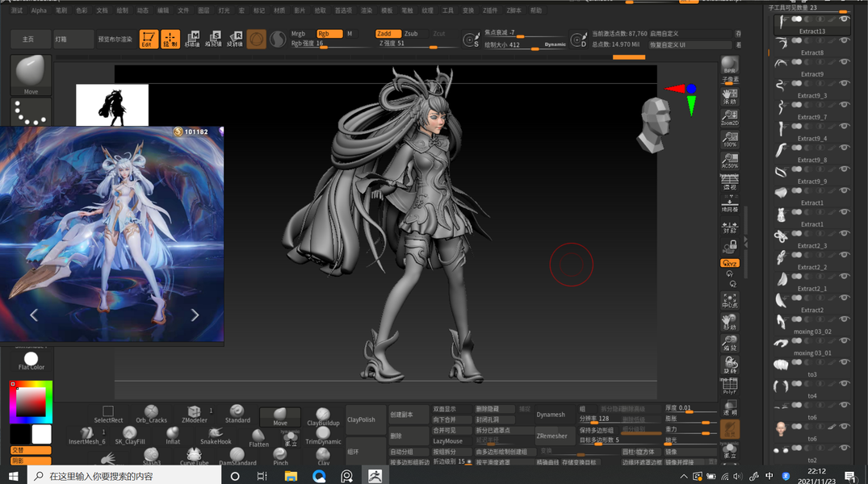868x484 pixels.
Task: Open the 笔刷 (Brush) menu
Action: 61,10
